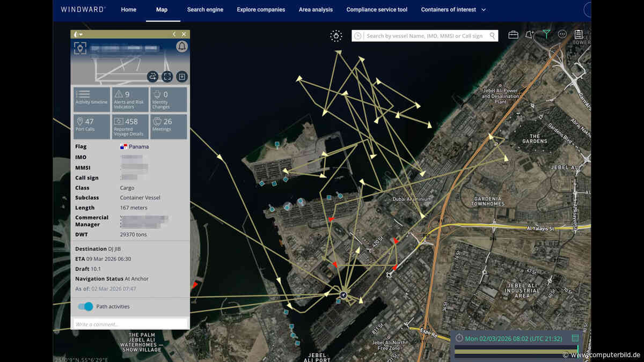Open the day/night mode dropdown in the panel header
The width and height of the screenshot is (644, 362).
click(78, 34)
